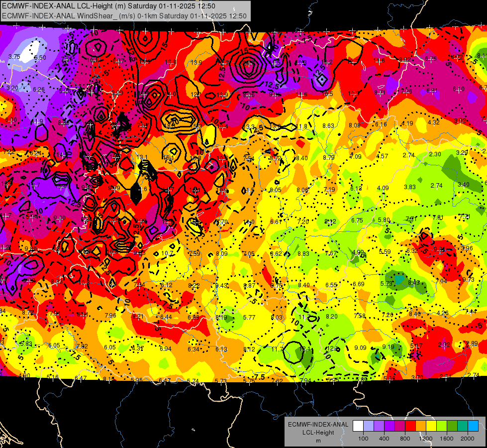This screenshot has width=487, height=448.
Task: Click the map value 5.83
Action: coord(26,343)
